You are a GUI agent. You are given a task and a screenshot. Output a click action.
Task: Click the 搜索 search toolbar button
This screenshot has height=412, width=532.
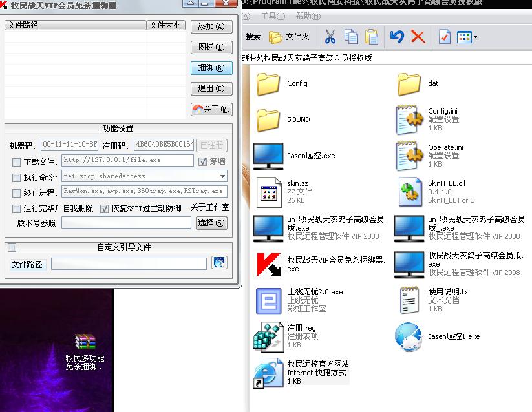[253, 37]
